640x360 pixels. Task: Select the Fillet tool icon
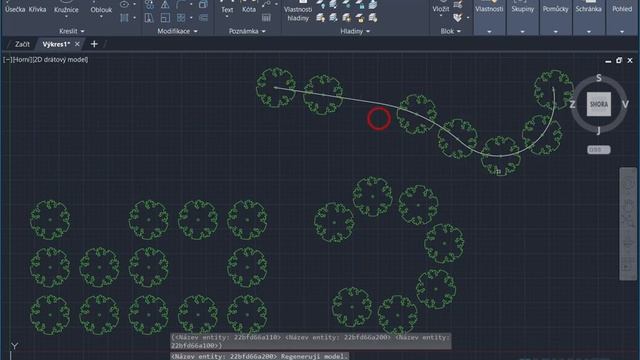pyautogui.click(x=181, y=5)
